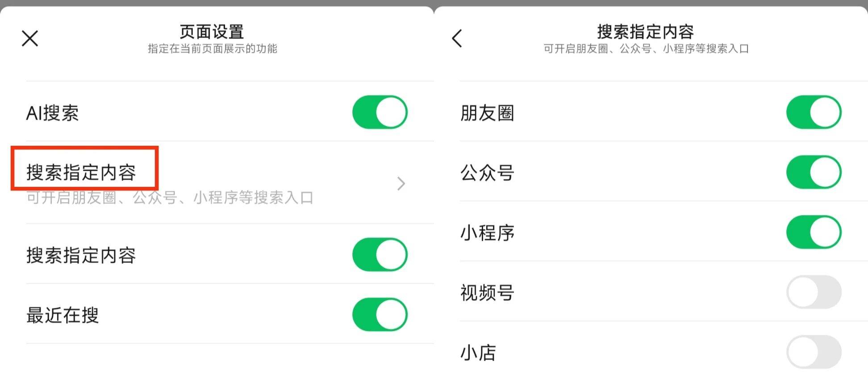Viewport: 868px width, 380px height.
Task: Click the AI搜索 label
Action: 53,113
